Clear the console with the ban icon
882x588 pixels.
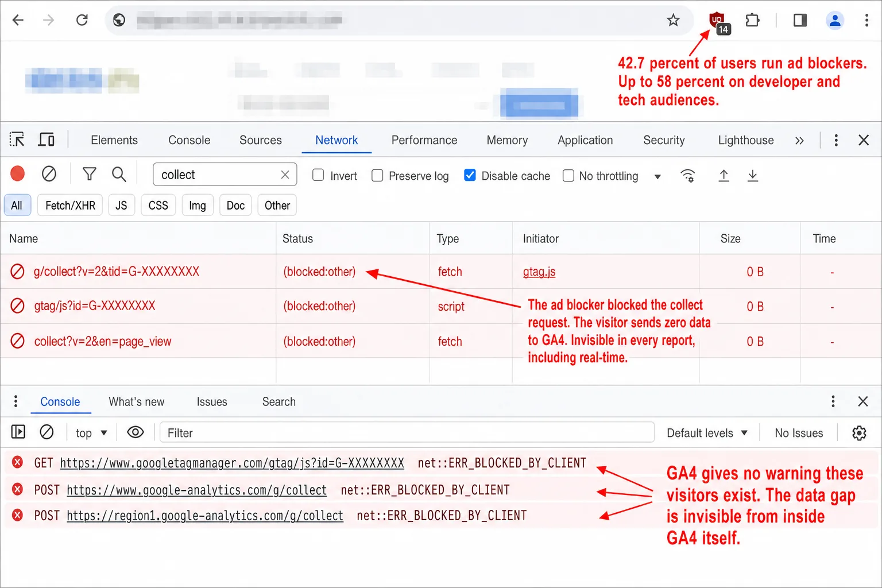47,432
